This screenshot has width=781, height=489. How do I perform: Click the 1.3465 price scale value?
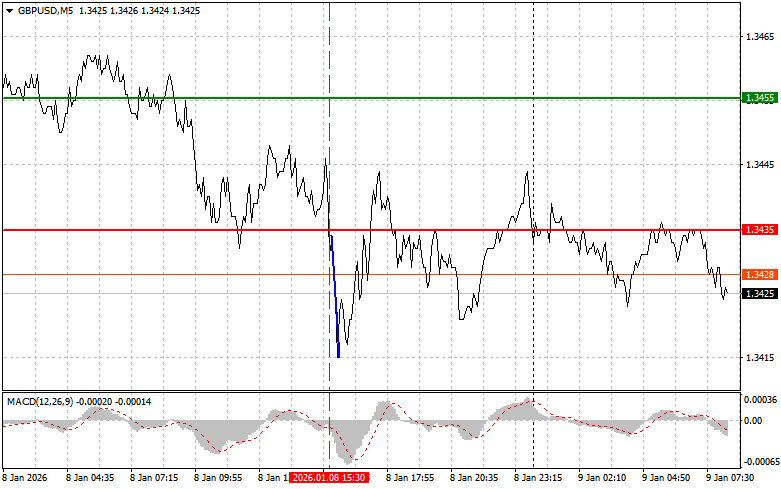coord(759,36)
